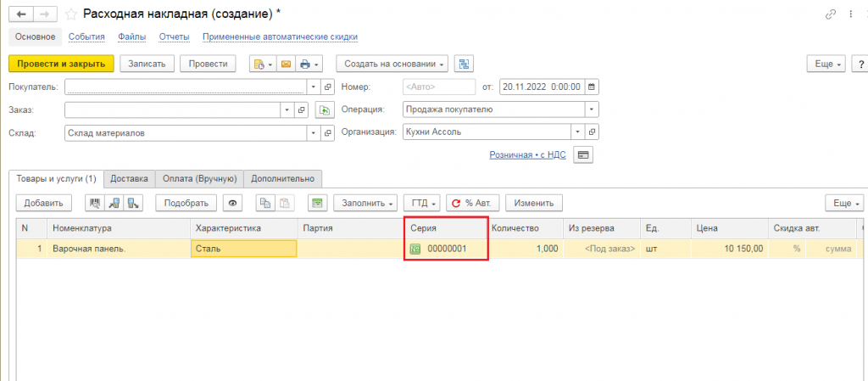Go forward with the right arrow button
This screenshot has width=868, height=381.
click(46, 14)
